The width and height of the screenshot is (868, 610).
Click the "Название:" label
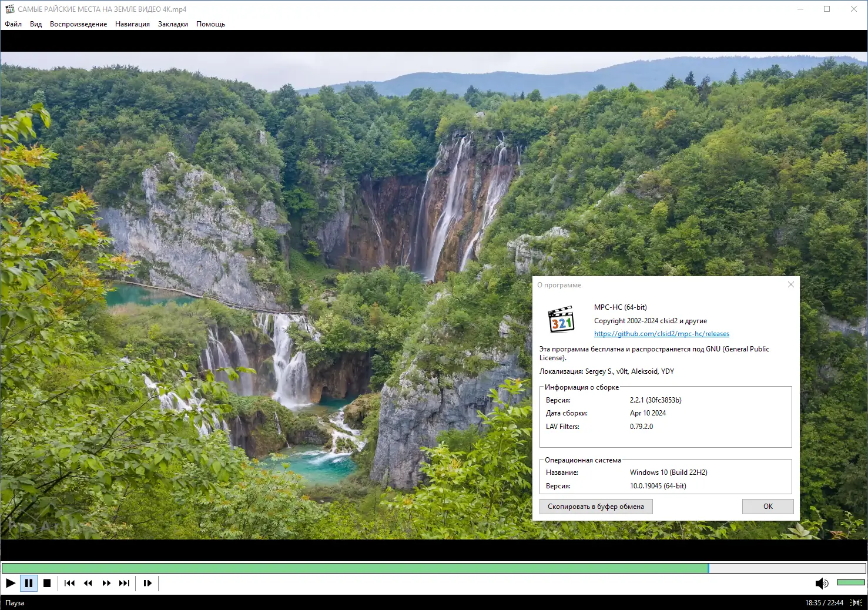click(562, 472)
